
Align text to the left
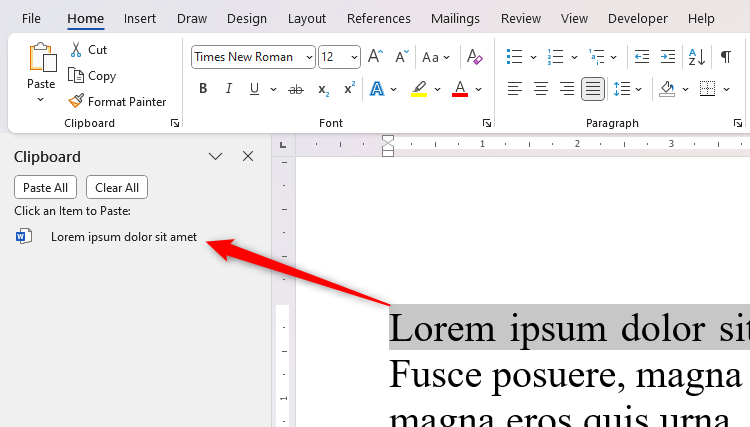[515, 89]
